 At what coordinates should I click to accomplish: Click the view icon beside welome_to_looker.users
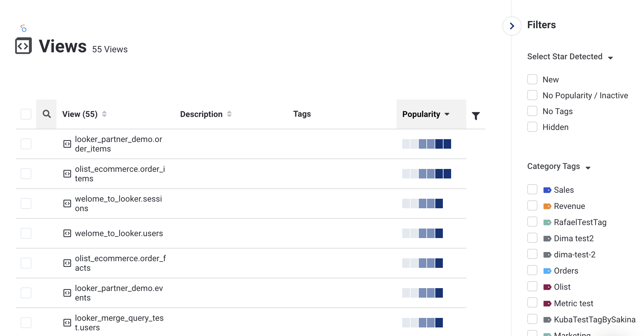[67, 234]
